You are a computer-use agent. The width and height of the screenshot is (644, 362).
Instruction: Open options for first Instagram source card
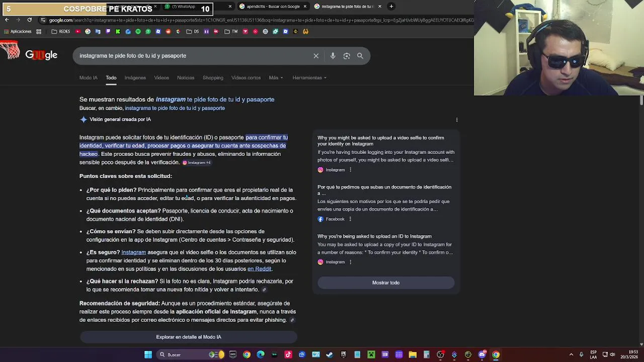point(351,170)
